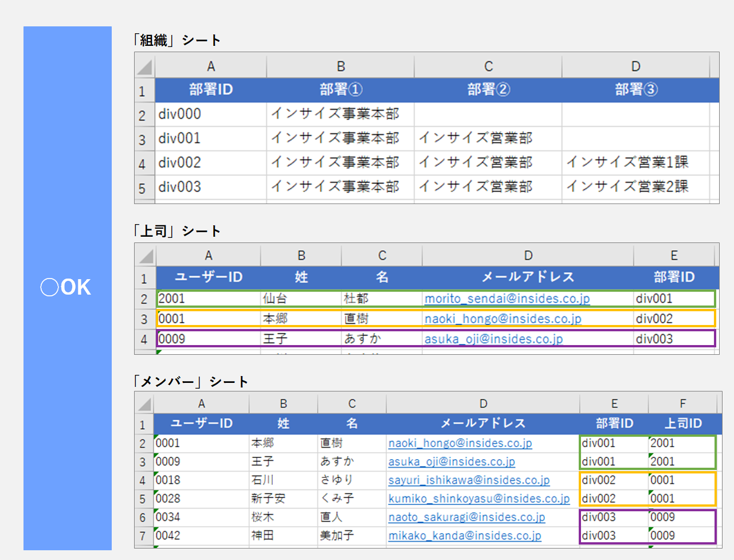Select 仙台 surname cell

(x=301, y=299)
